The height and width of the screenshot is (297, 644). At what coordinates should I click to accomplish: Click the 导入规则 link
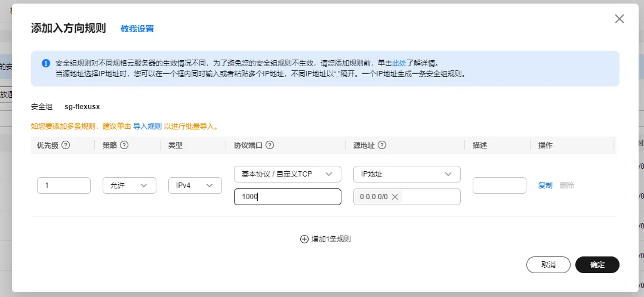click(x=147, y=126)
